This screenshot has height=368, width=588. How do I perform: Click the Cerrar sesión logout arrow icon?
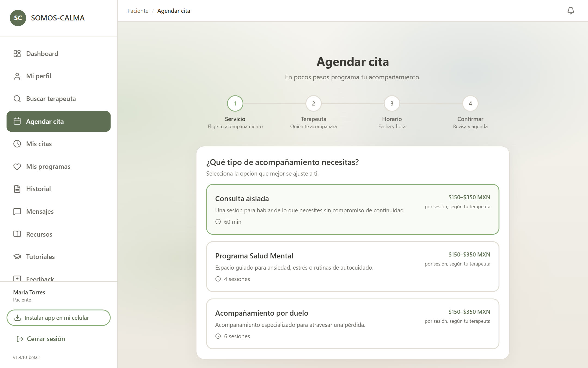pyautogui.click(x=20, y=339)
